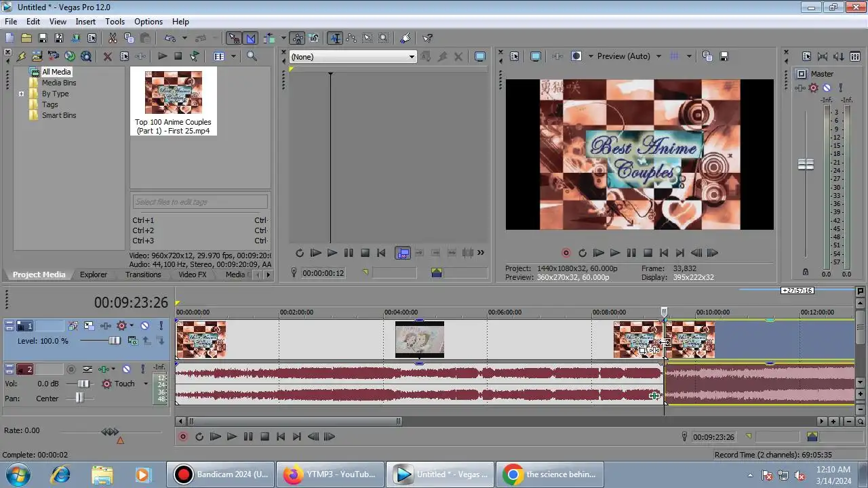The width and height of the screenshot is (868, 488).
Task: Switch to the Explorer tab
Action: (x=94, y=274)
